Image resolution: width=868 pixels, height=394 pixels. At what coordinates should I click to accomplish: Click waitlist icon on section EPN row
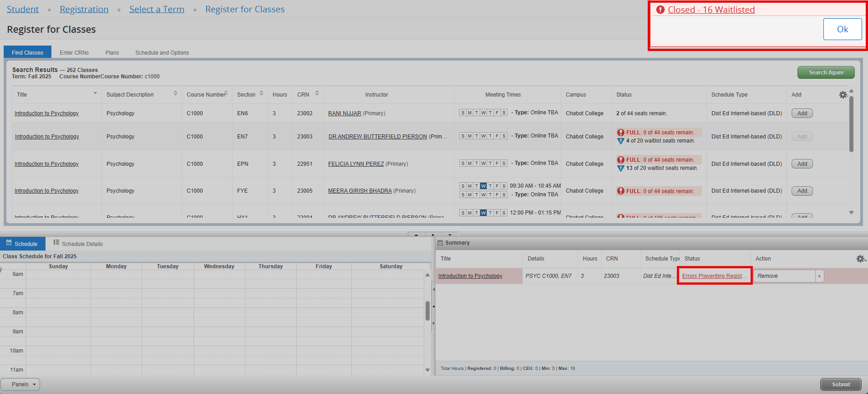[x=620, y=169]
